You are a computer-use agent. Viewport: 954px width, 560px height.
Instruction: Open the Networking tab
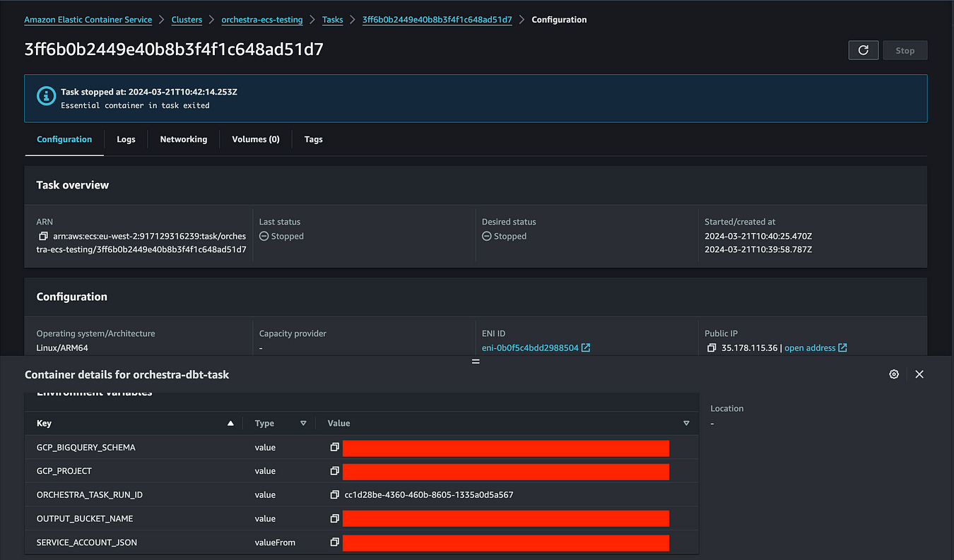click(184, 140)
